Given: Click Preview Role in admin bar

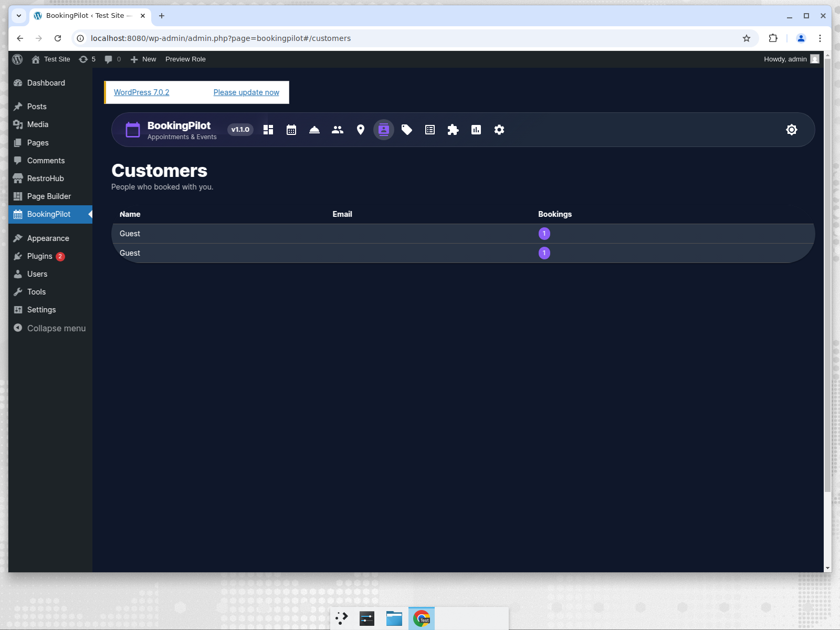Looking at the screenshot, I should [x=185, y=59].
